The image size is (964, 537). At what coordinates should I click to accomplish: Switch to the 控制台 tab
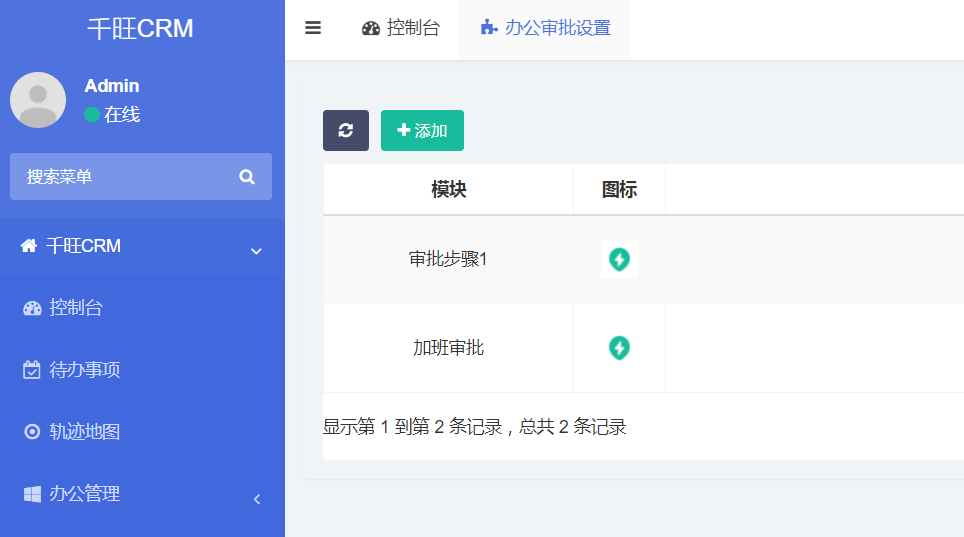401,28
